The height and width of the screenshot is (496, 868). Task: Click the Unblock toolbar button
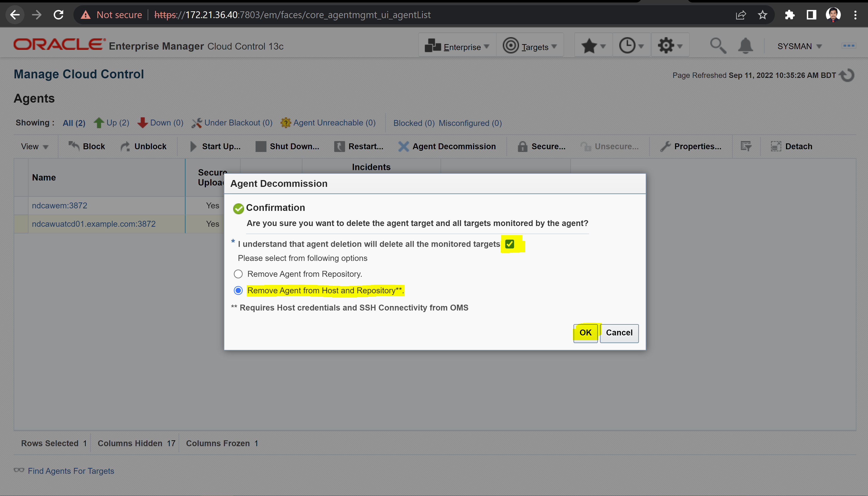(x=143, y=147)
